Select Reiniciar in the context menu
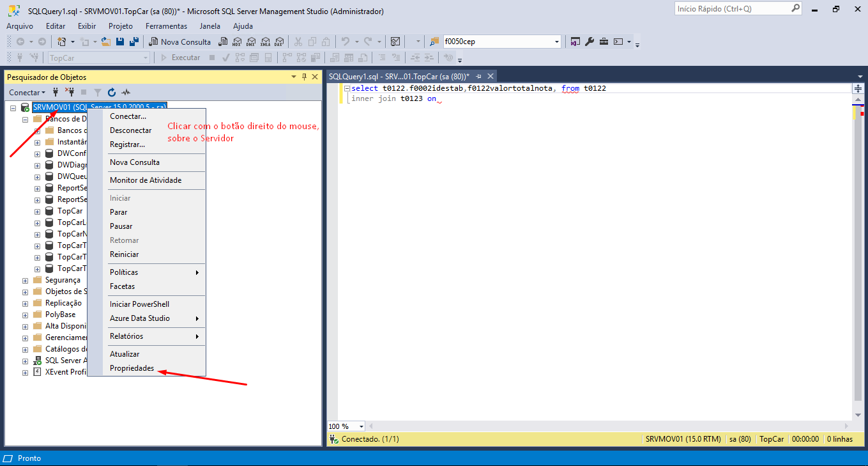 click(124, 254)
